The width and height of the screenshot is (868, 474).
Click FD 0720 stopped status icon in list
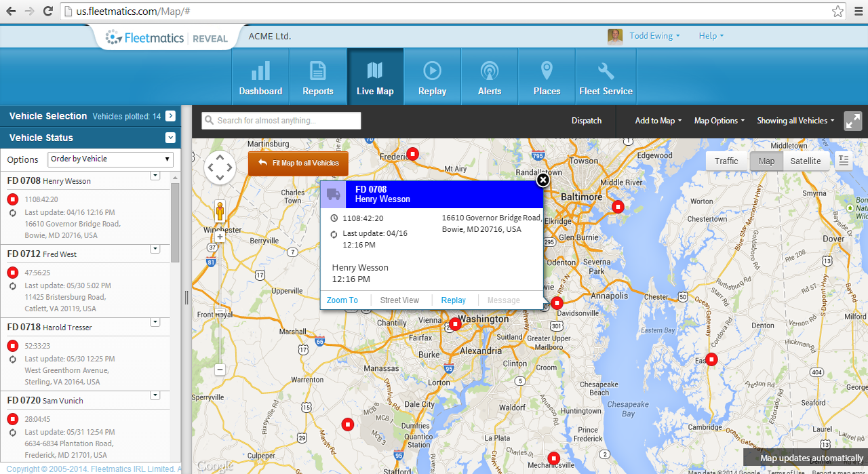point(13,419)
